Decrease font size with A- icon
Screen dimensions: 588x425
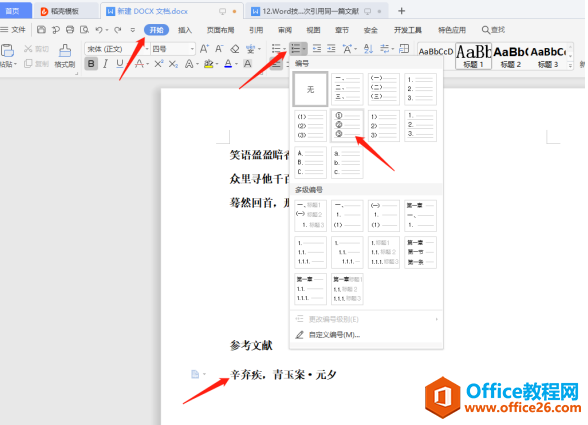(x=219, y=49)
